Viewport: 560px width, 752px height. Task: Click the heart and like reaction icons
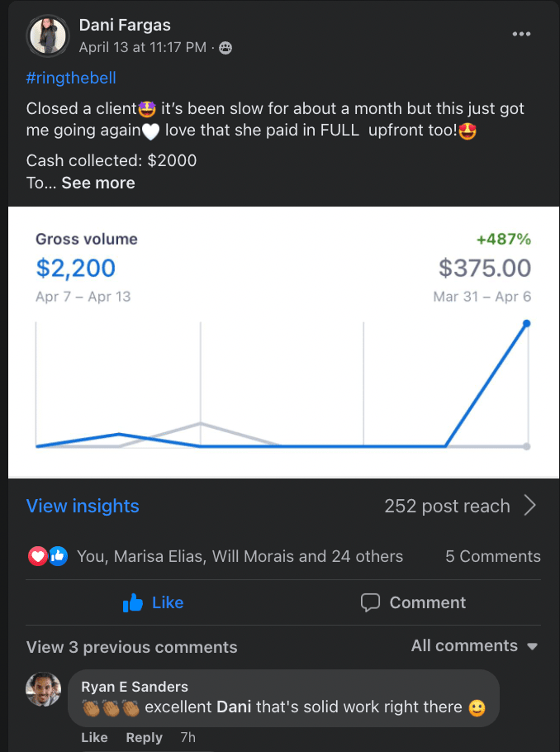click(x=47, y=556)
